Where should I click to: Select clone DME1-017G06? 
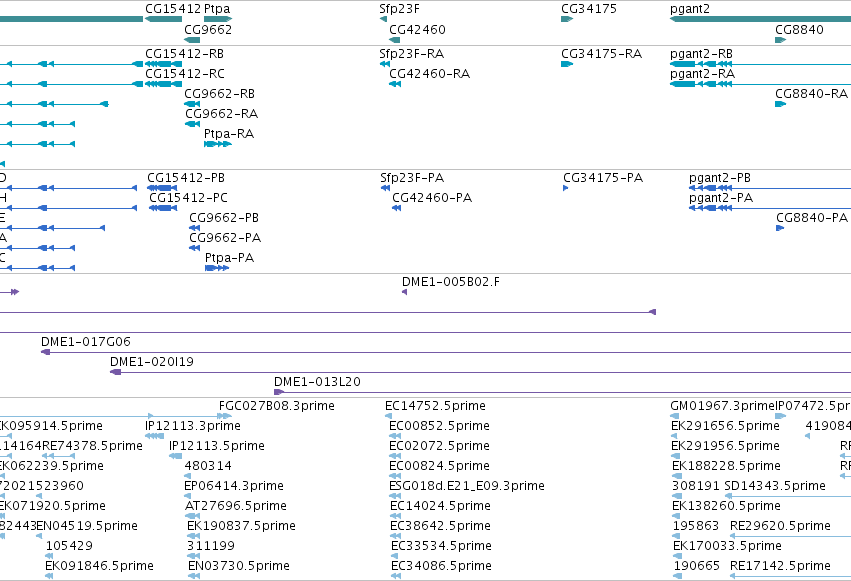[86, 342]
